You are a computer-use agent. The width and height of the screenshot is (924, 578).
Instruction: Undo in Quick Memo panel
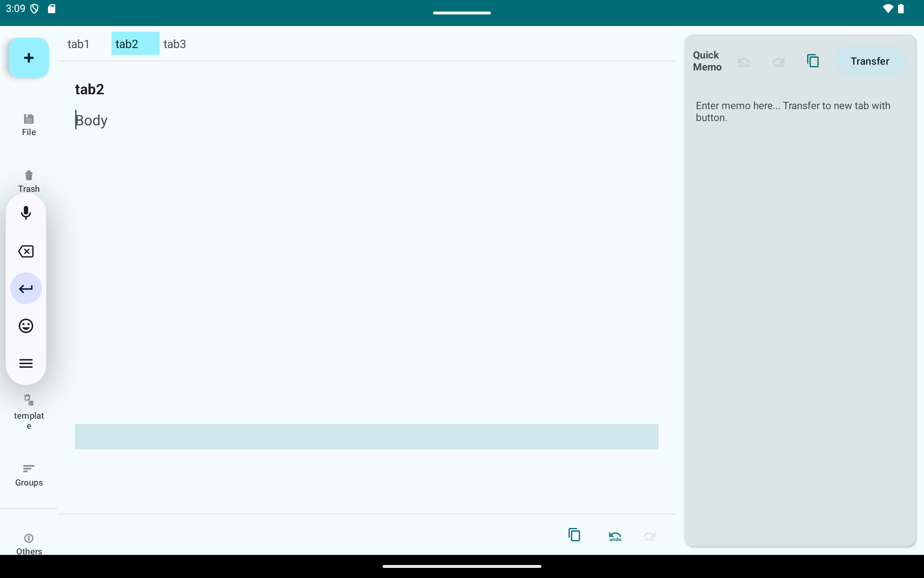(x=744, y=62)
